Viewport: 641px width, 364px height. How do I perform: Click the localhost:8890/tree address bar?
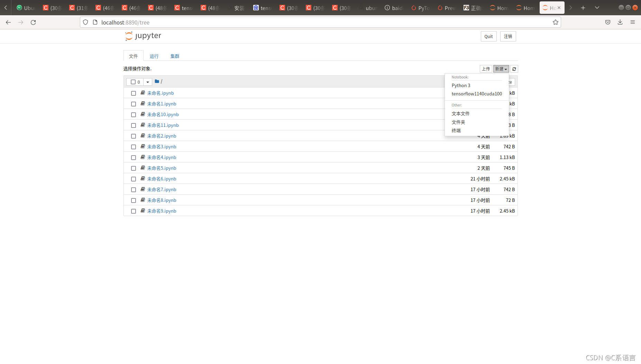point(320,22)
